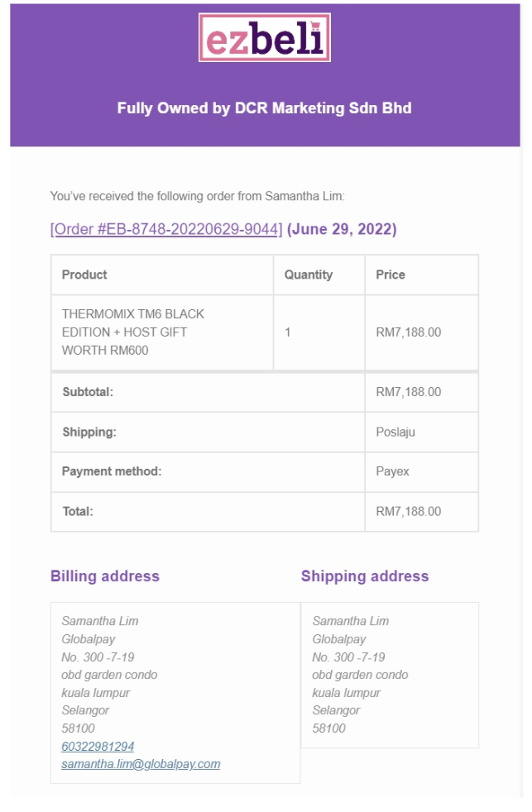
Task: Click the shopping cart icon in logo
Action: (315, 26)
